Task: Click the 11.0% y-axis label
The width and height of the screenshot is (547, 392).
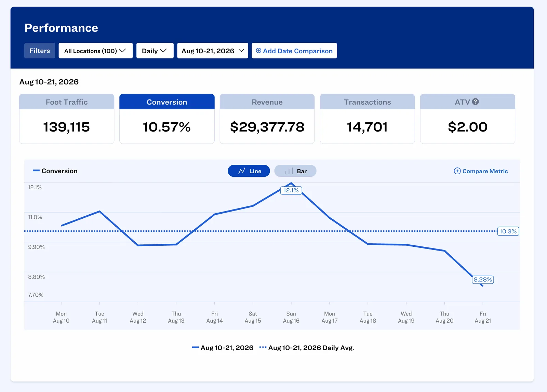Action: [35, 217]
